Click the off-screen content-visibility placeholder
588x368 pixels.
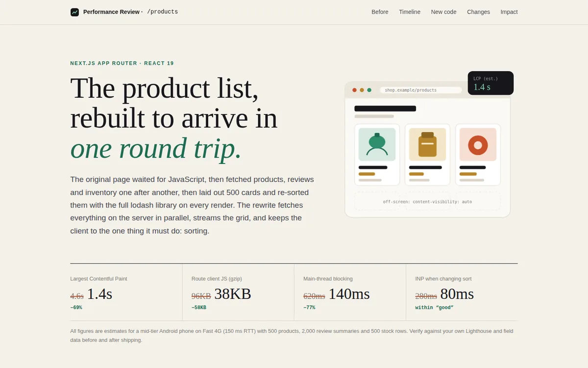[x=427, y=202]
